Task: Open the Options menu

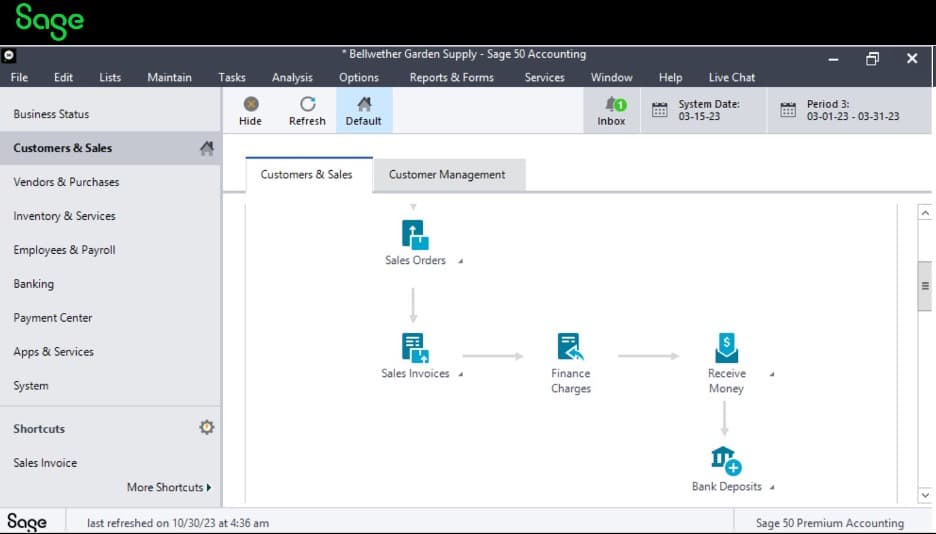Action: [359, 78]
